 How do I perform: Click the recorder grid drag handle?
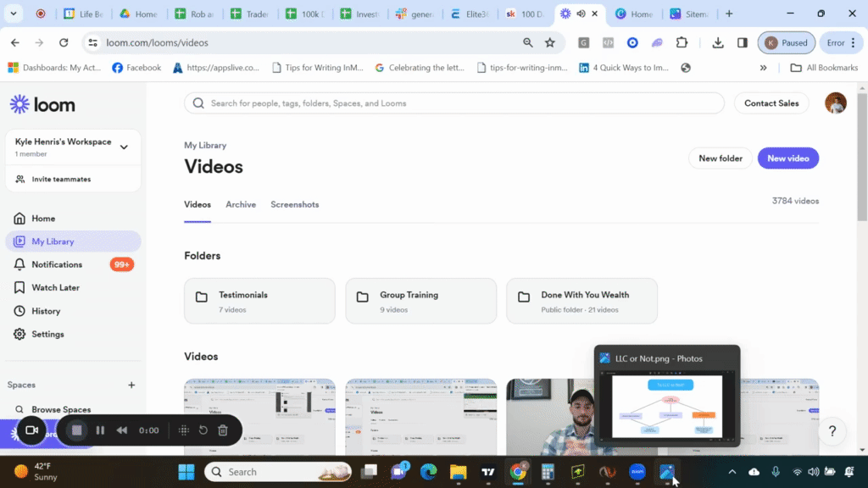click(184, 430)
